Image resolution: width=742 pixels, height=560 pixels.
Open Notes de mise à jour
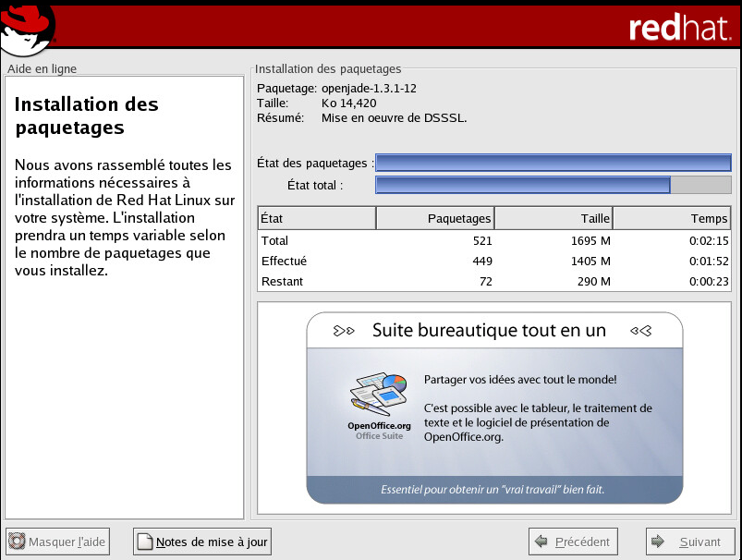pyautogui.click(x=202, y=542)
